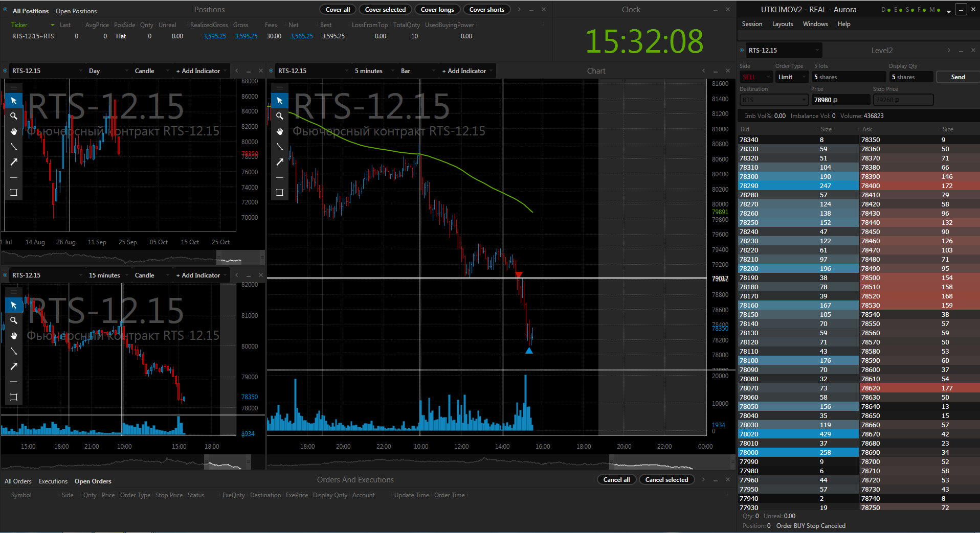
Task: Select the arrow drawing tool in the Day chart
Action: tap(14, 162)
